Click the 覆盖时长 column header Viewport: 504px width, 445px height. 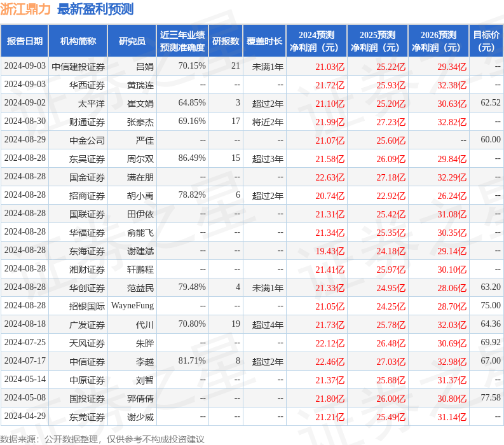point(264,41)
